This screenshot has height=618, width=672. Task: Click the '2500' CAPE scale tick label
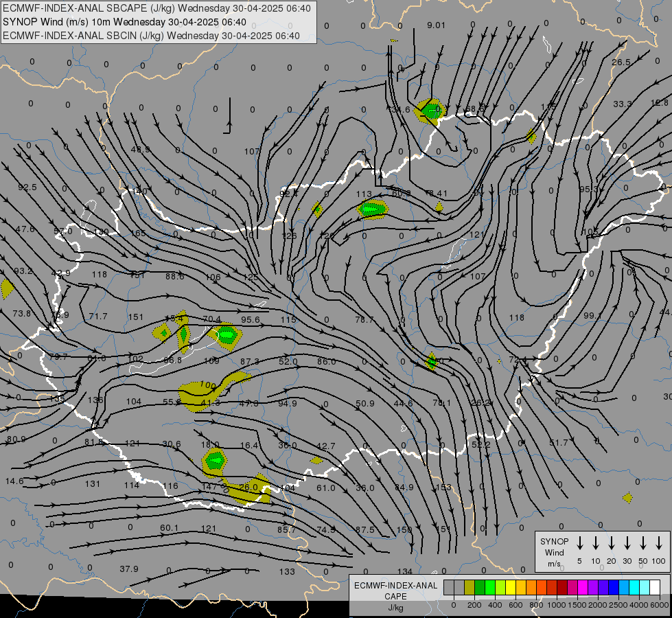click(618, 605)
